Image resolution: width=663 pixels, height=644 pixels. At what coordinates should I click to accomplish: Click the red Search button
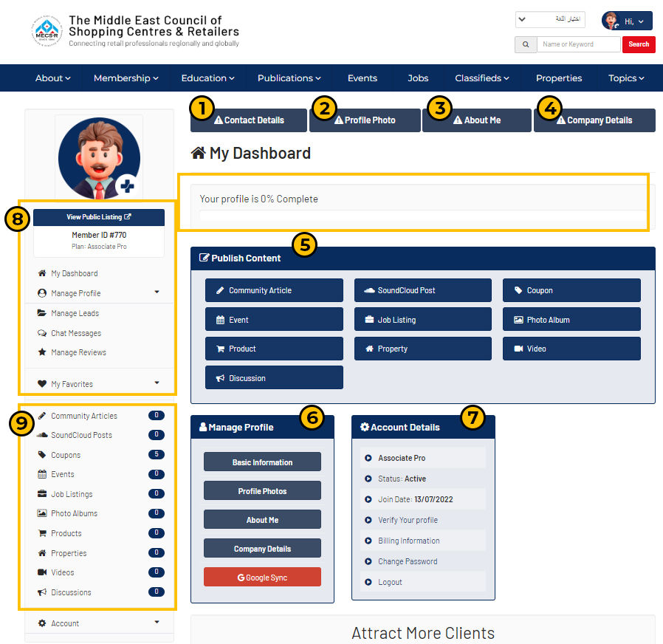[639, 44]
